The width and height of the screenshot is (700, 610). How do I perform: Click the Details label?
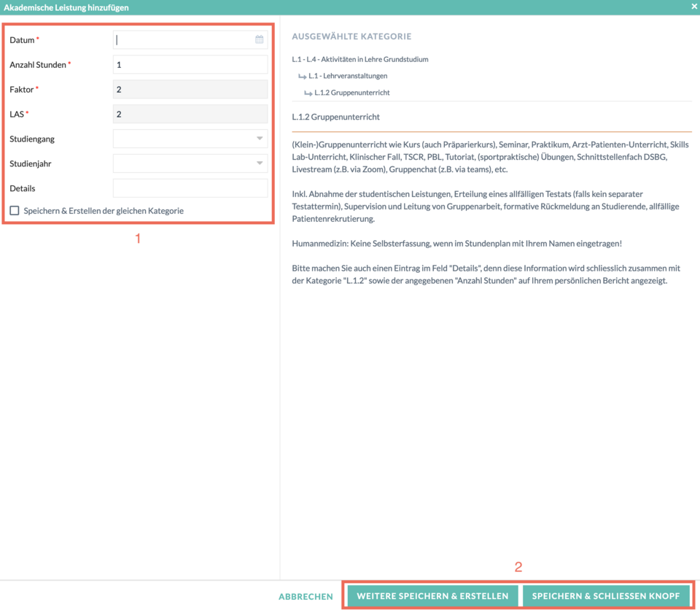[x=23, y=188]
